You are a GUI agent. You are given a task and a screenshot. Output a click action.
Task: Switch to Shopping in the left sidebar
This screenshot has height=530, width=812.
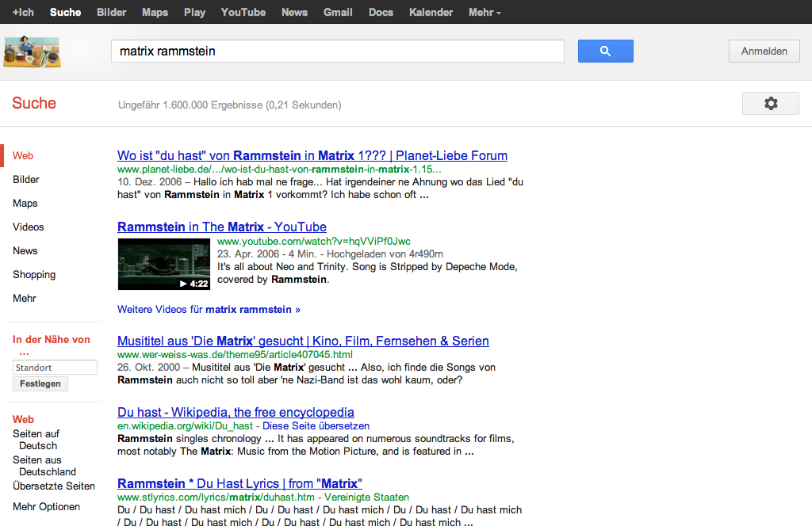click(33, 275)
